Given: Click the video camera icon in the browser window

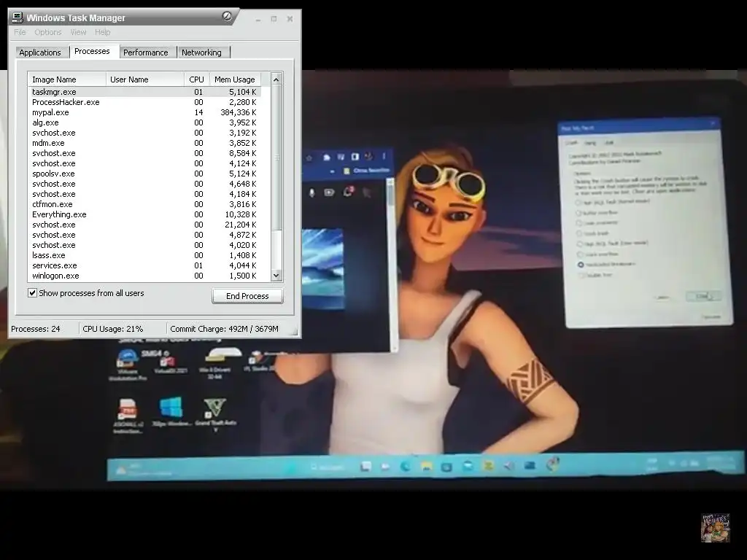Looking at the screenshot, I should coord(329,192).
